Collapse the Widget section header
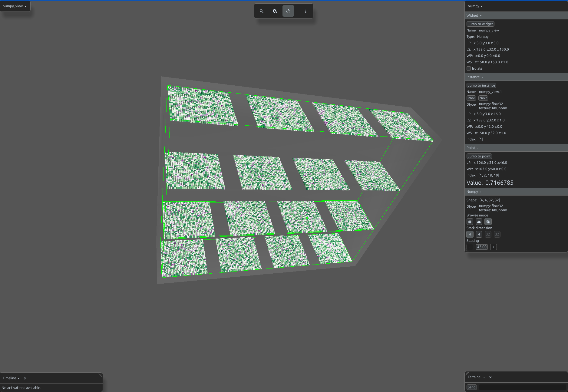The width and height of the screenshot is (568, 392). pyautogui.click(x=474, y=15)
